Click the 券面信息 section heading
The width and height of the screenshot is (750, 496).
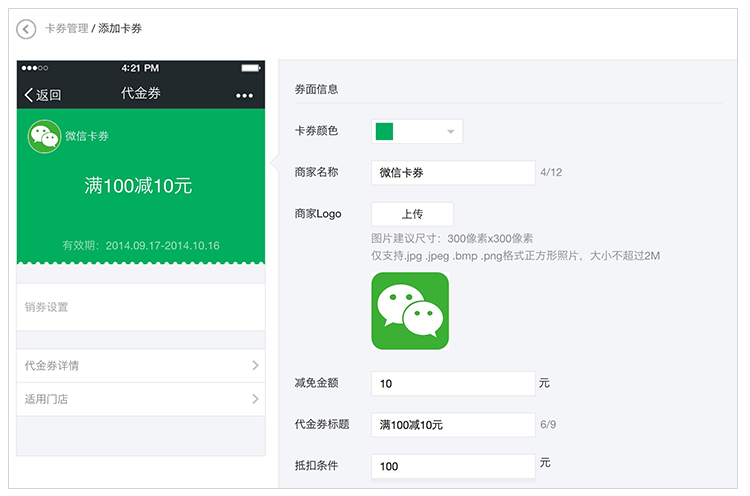[x=317, y=89]
